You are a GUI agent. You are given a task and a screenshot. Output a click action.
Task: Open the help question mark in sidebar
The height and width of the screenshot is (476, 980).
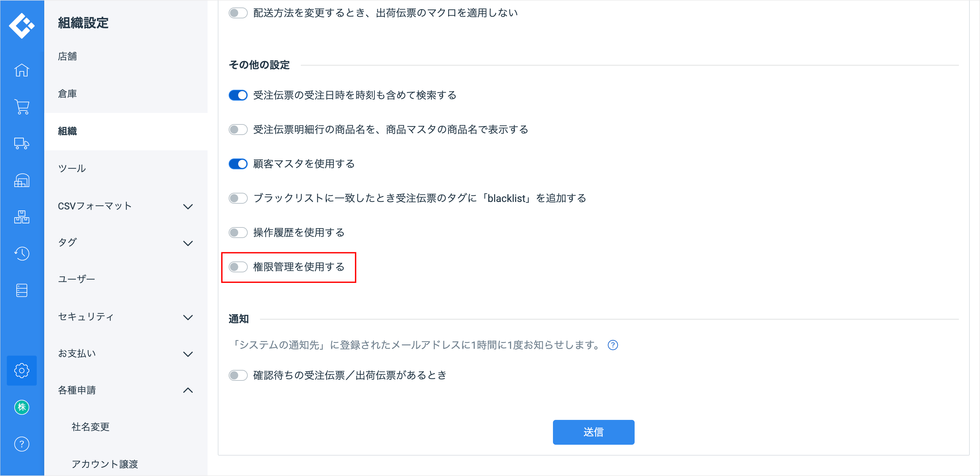[x=22, y=444]
